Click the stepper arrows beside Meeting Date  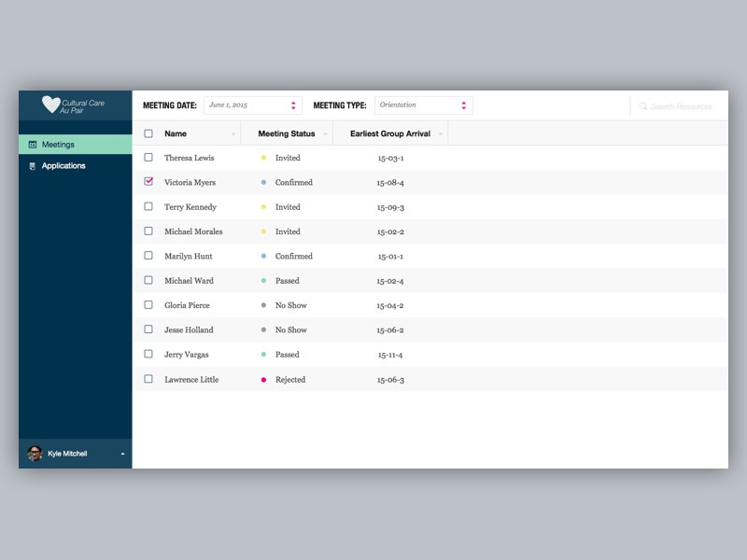click(295, 105)
